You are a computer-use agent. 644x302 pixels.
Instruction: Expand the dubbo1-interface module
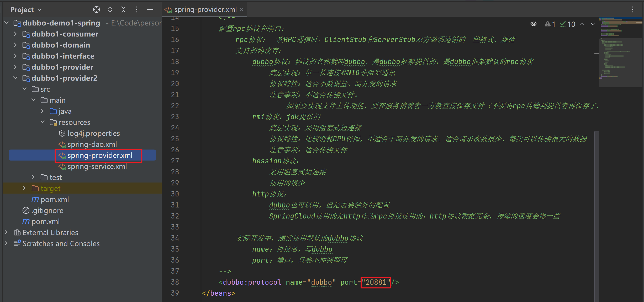click(15, 56)
